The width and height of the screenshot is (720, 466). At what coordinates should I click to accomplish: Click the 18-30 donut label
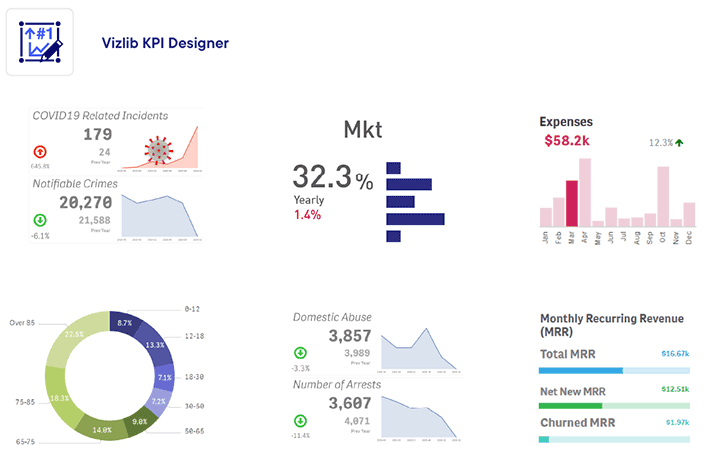[194, 377]
